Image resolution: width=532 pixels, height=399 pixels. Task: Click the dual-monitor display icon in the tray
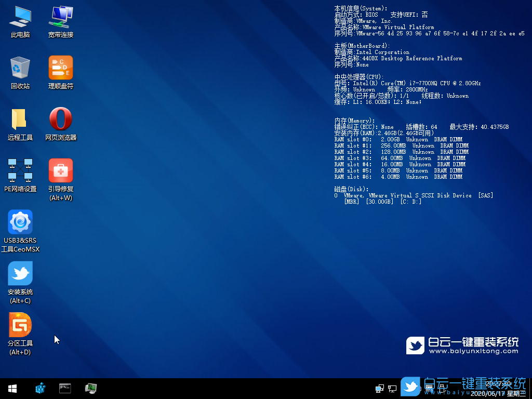pyautogui.click(x=380, y=388)
